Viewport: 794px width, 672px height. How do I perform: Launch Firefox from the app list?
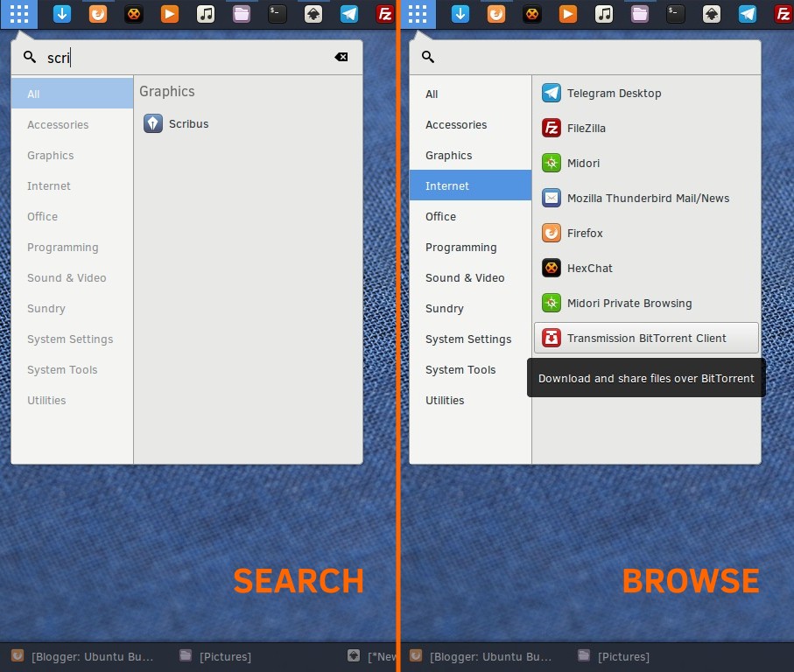[584, 233]
